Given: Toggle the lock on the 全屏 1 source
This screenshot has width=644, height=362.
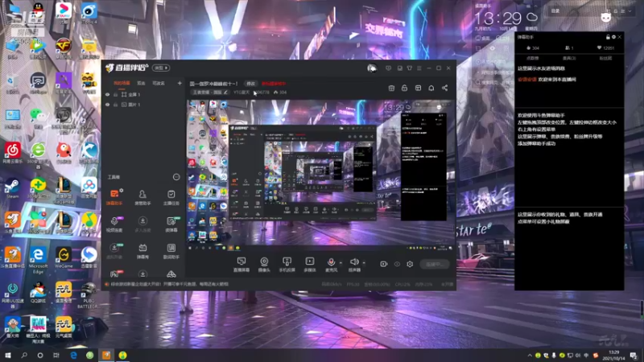Looking at the screenshot, I should click(x=115, y=94).
